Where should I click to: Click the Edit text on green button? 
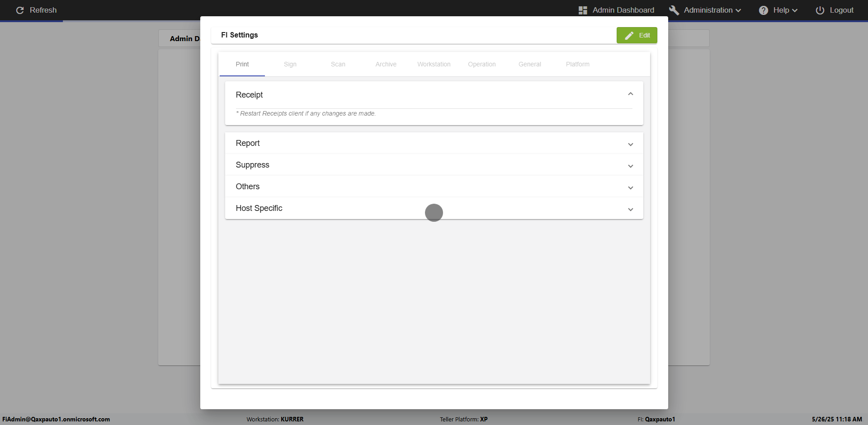[x=645, y=35]
